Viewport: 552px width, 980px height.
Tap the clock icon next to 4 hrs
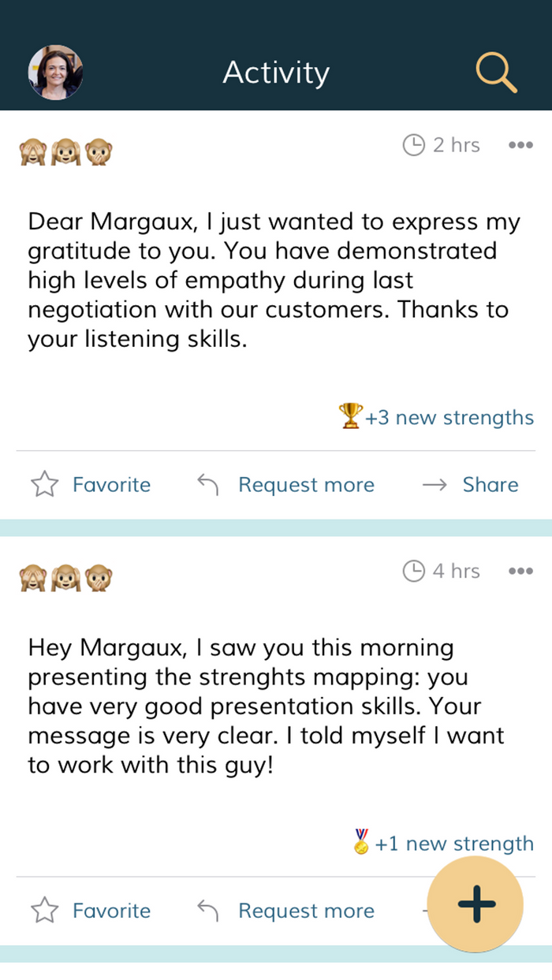pyautogui.click(x=413, y=571)
